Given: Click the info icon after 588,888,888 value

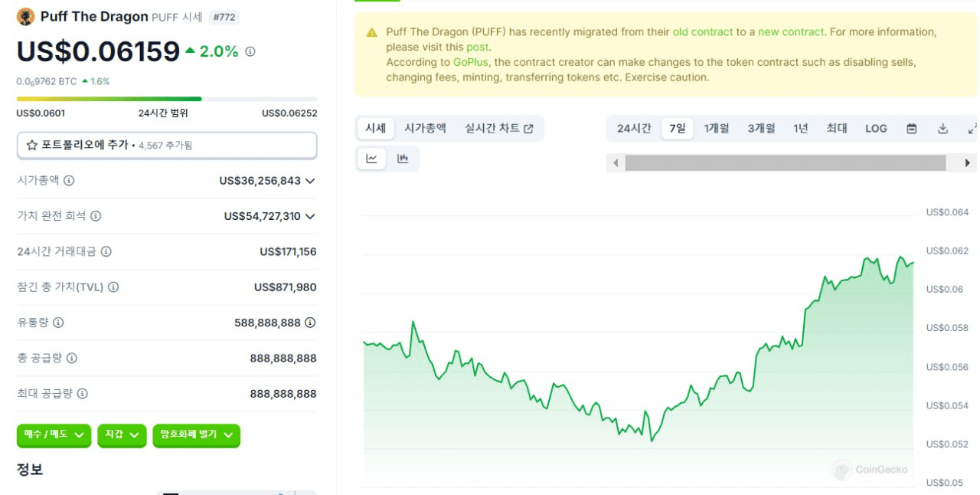Looking at the screenshot, I should [x=310, y=323].
